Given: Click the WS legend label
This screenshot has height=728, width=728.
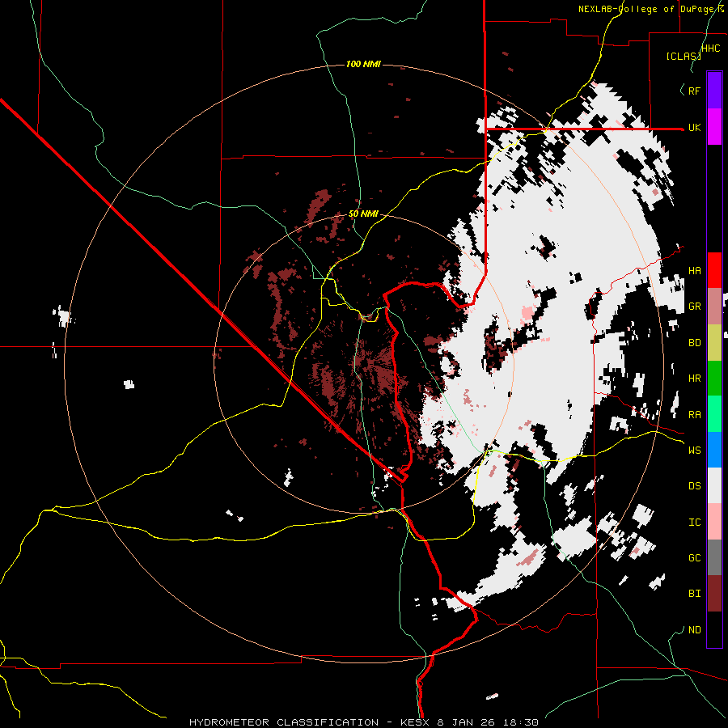Looking at the screenshot, I should (x=694, y=451).
